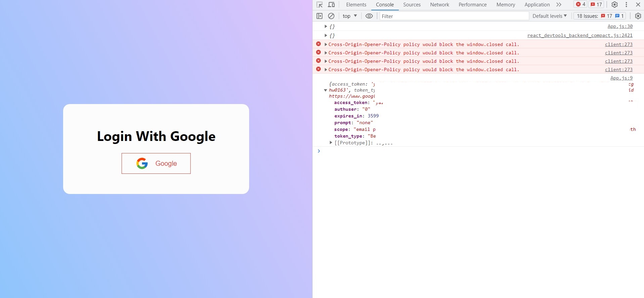Open the Memory tab
The image size is (644, 298).
(x=506, y=5)
